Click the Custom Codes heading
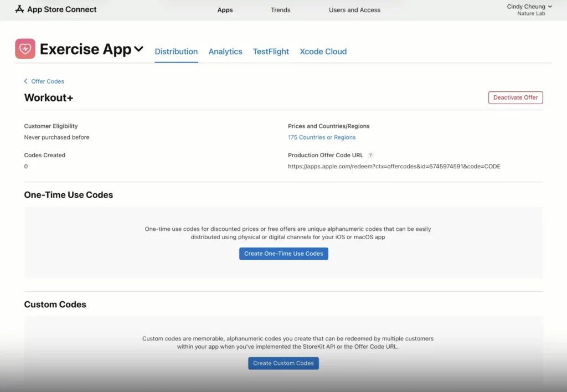The width and height of the screenshot is (567, 392). coord(55,305)
